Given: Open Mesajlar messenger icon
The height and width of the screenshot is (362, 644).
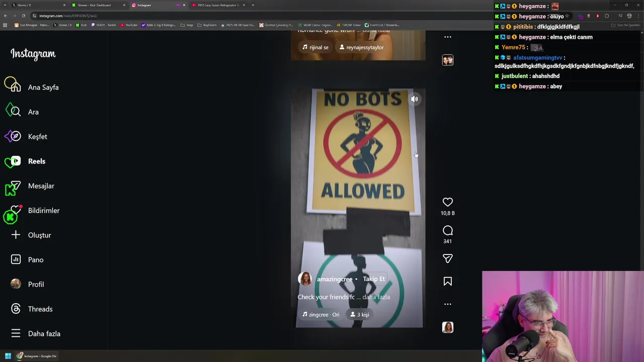Looking at the screenshot, I should coord(16,186).
